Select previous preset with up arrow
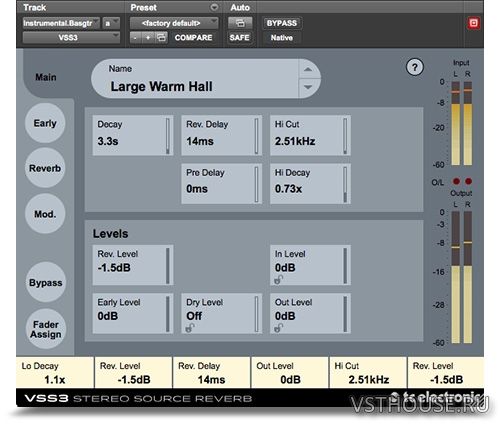500x427 pixels. point(308,70)
